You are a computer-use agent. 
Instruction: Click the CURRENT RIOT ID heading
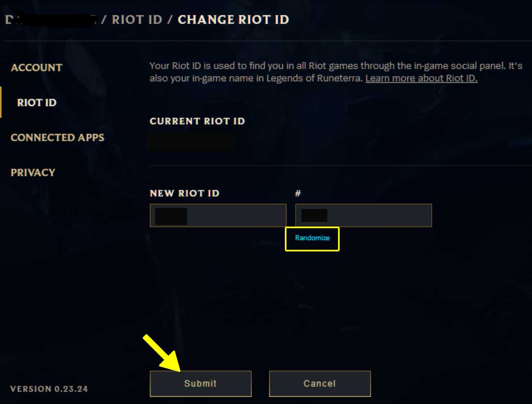(x=197, y=121)
